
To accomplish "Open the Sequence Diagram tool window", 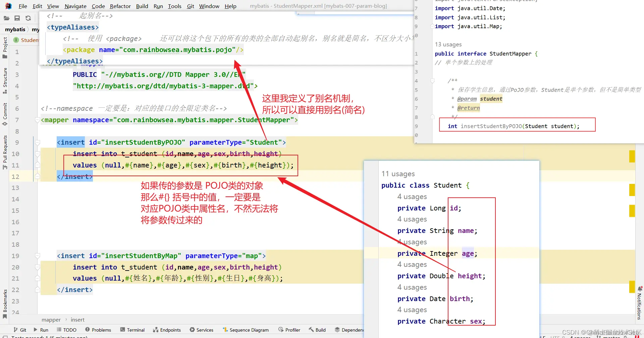I will tap(246, 330).
